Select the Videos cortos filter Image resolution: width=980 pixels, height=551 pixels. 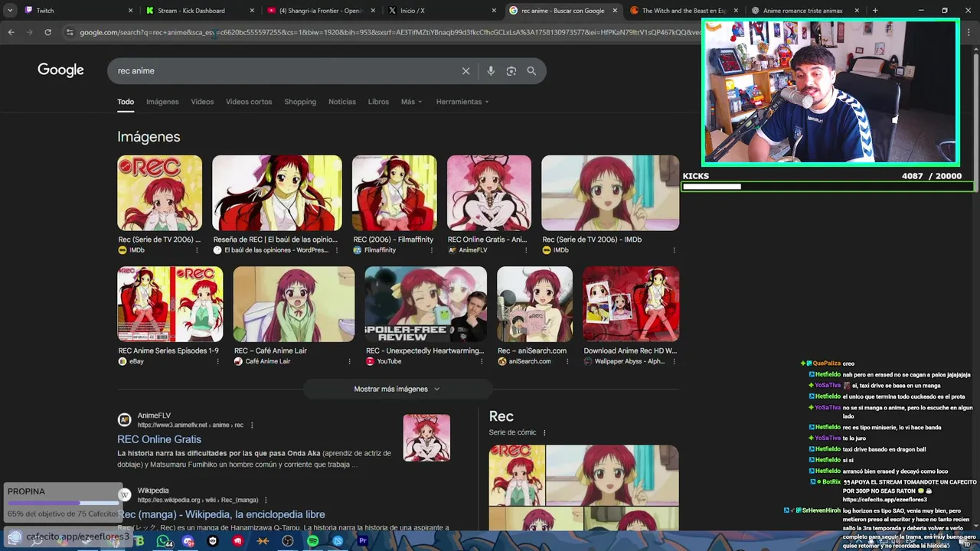click(x=249, y=102)
